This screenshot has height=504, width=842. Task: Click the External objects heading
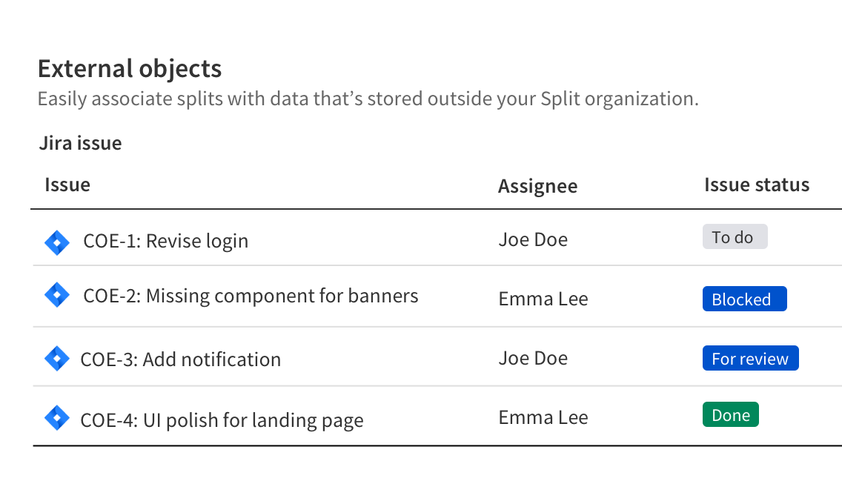pos(130,68)
